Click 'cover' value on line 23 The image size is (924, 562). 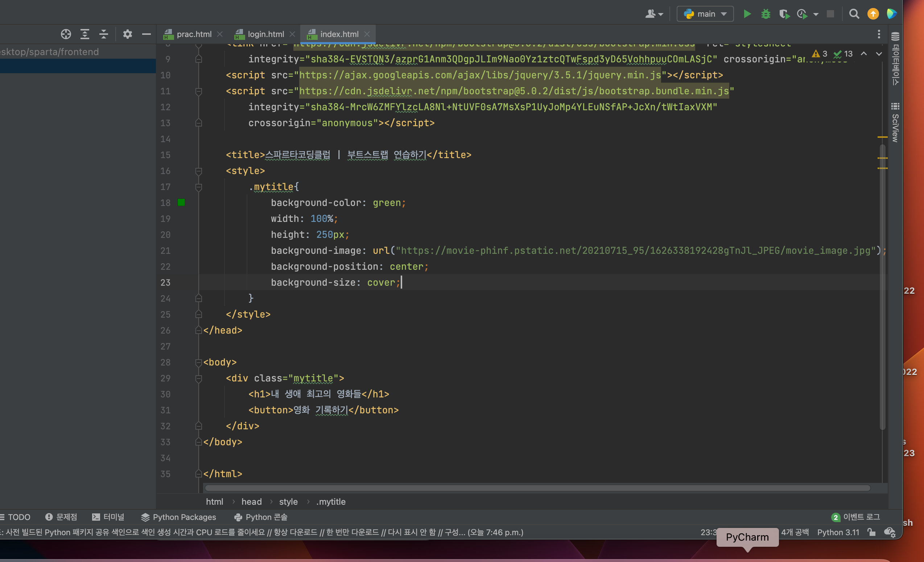pyautogui.click(x=381, y=282)
